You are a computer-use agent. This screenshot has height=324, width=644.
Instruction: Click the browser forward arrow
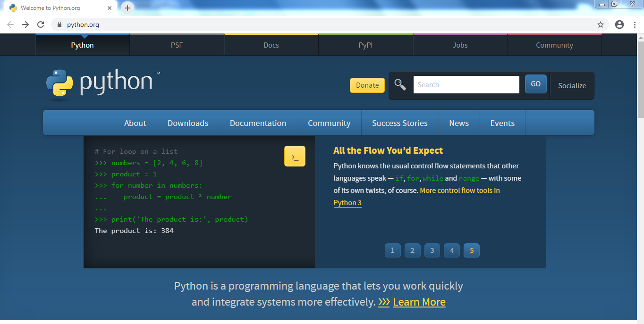coord(25,25)
